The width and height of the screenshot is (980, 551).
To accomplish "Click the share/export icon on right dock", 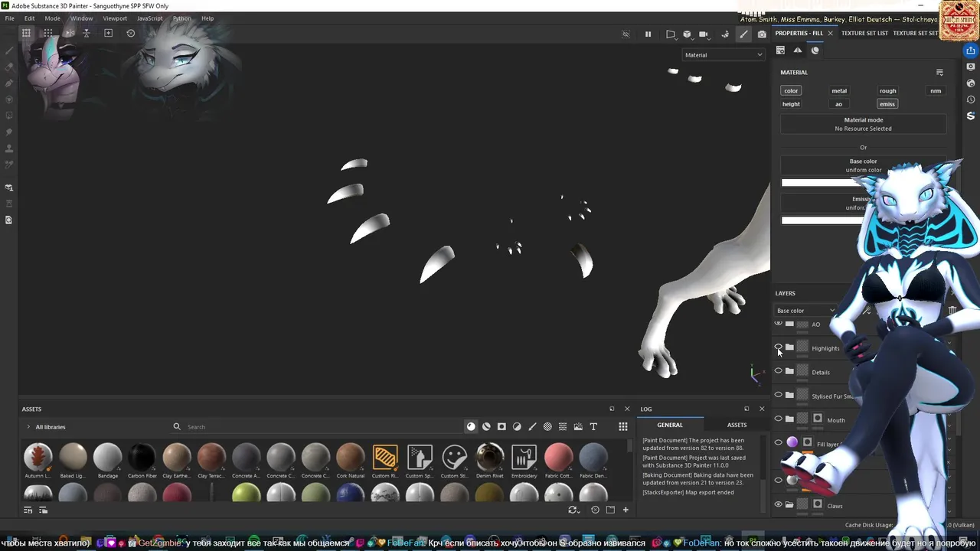I will click(x=971, y=51).
